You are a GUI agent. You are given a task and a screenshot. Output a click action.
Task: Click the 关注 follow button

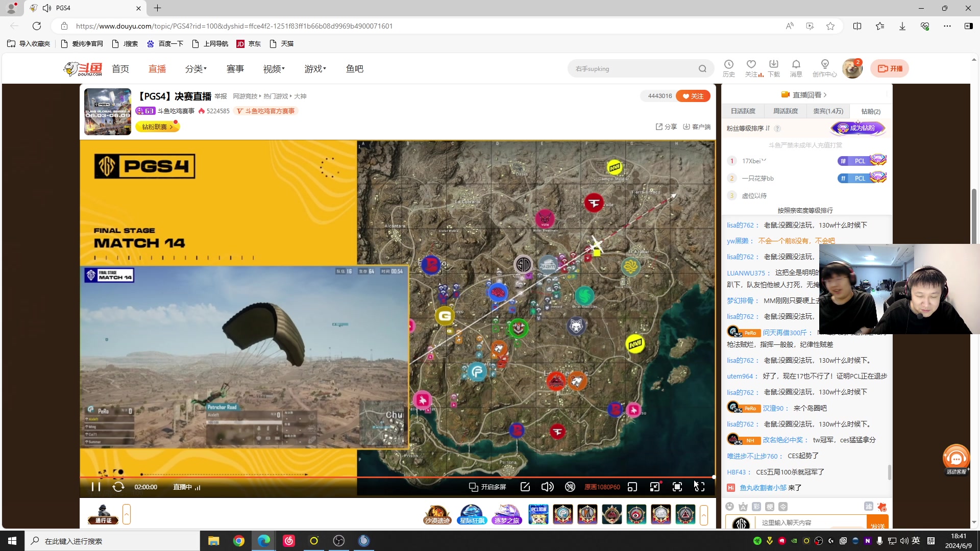tap(693, 96)
